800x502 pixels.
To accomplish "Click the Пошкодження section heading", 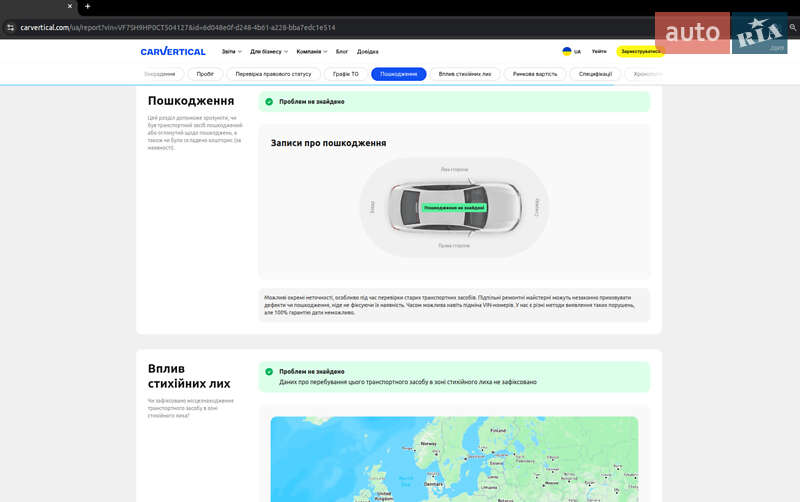I will pos(191,101).
